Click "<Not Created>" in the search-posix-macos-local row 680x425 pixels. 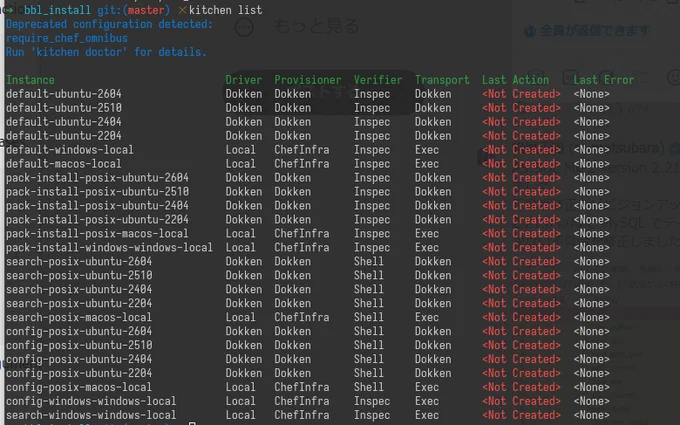(x=521, y=317)
